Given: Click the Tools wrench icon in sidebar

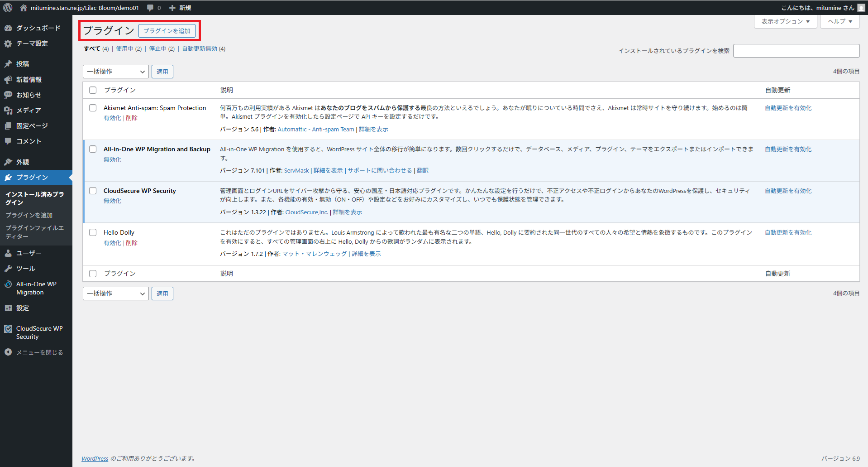Looking at the screenshot, I should point(8,269).
